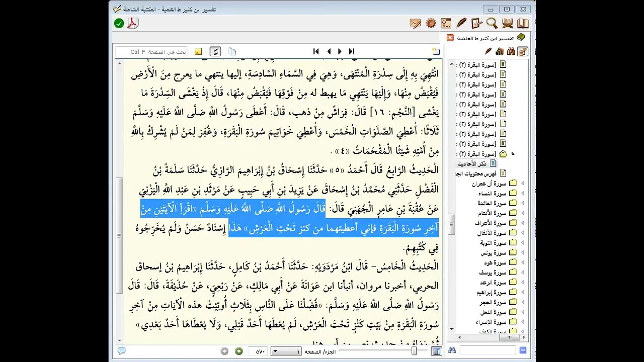The image size is (644, 362).
Task: Click the key search-options window icon
Action: point(446,23)
